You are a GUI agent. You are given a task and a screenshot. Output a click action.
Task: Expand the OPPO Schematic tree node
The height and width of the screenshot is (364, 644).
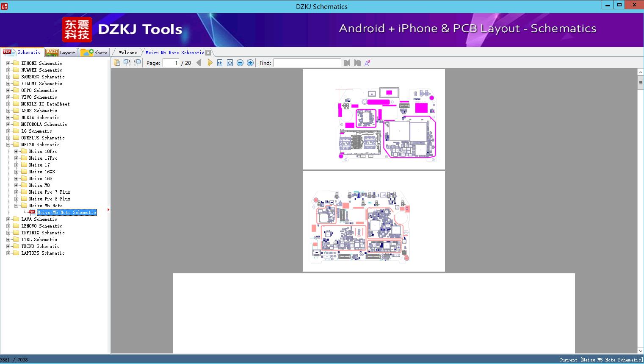[8, 90]
